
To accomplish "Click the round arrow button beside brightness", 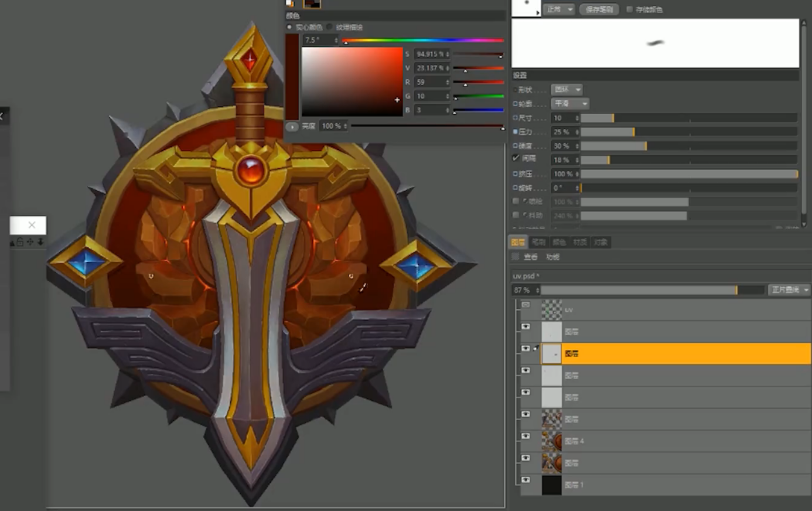I will [x=291, y=126].
